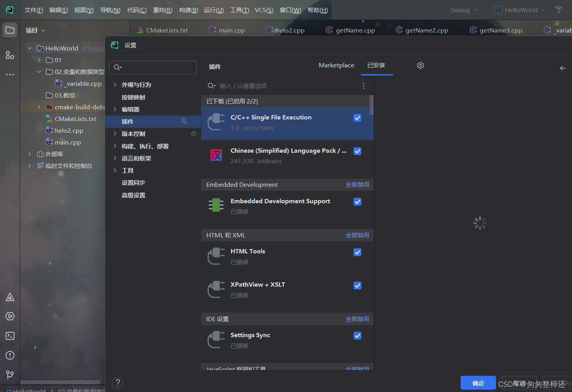
Task: Expand the 编辑器 settings section
Action: point(115,109)
